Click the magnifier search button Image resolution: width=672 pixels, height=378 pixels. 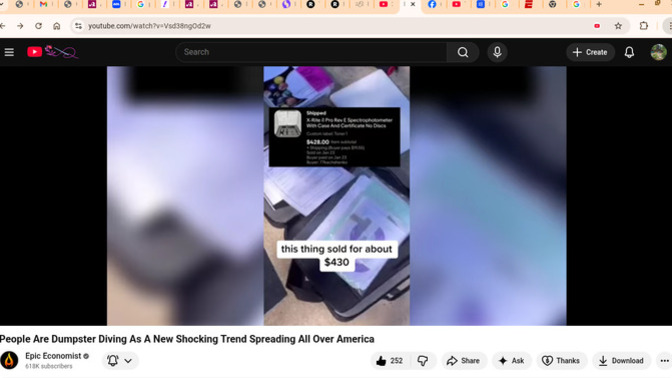pos(463,52)
